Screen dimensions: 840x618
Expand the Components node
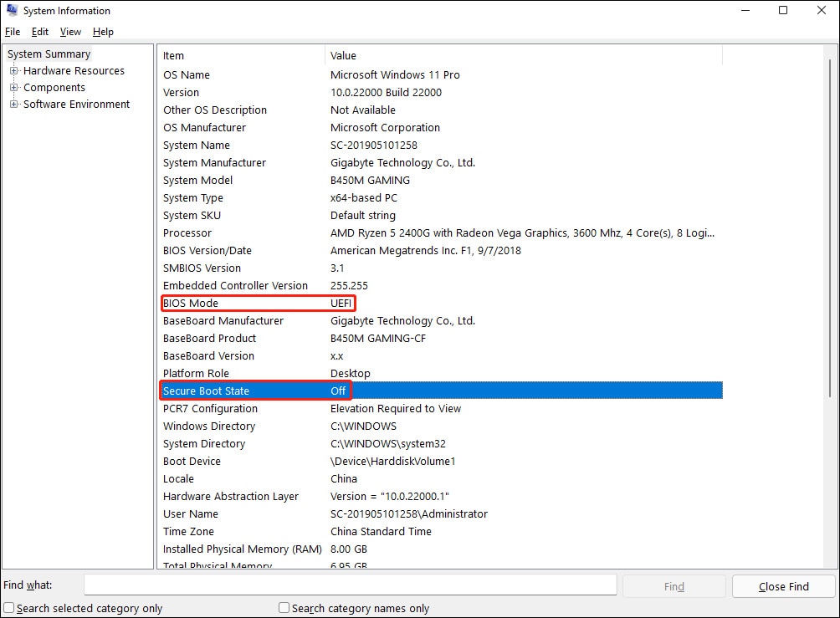point(14,87)
